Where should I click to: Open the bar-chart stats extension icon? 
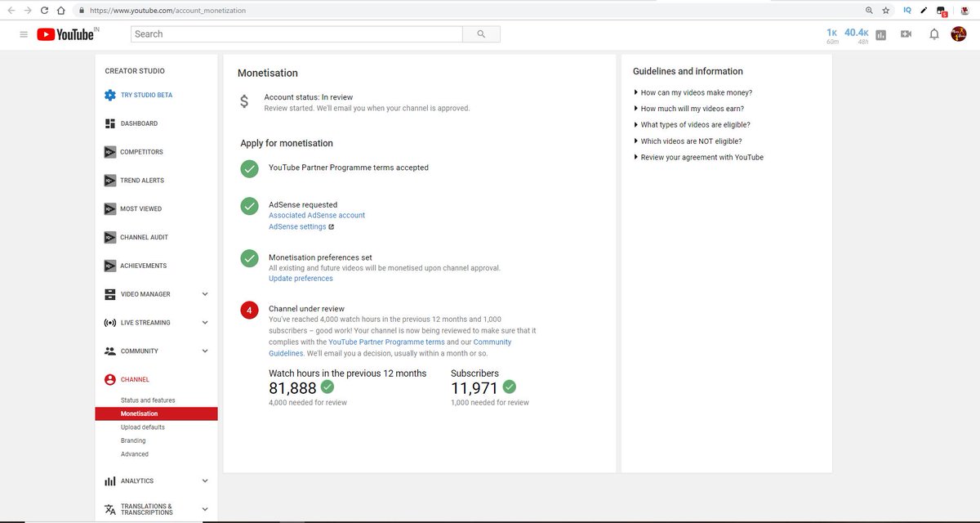[x=881, y=34]
